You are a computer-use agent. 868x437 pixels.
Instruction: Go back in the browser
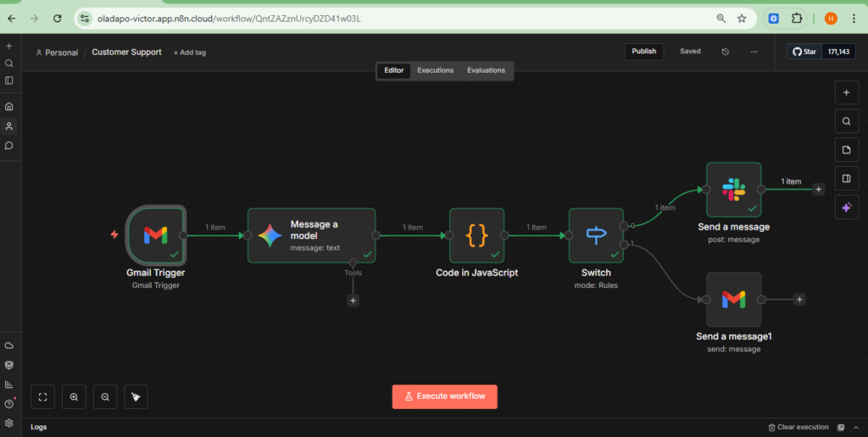12,19
